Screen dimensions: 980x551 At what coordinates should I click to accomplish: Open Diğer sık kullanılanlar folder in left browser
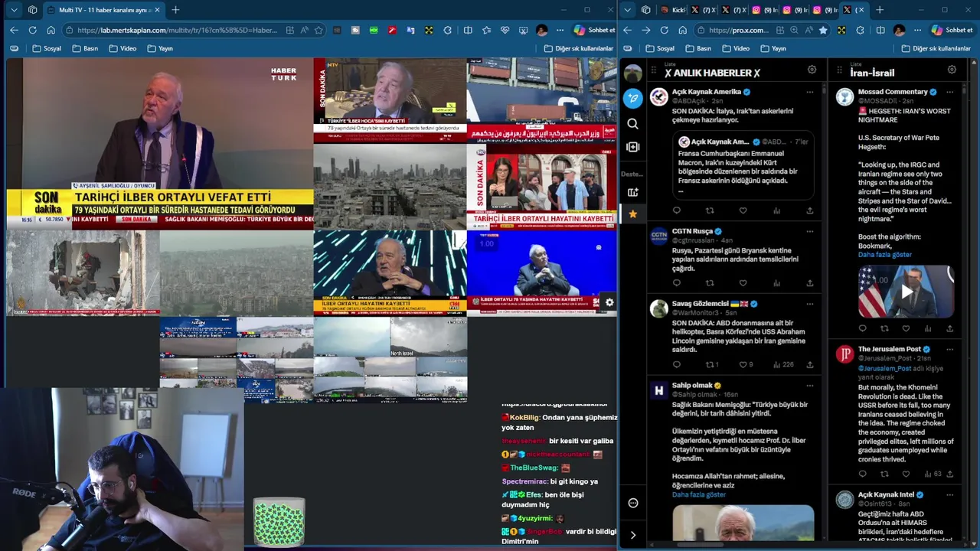[x=579, y=48]
